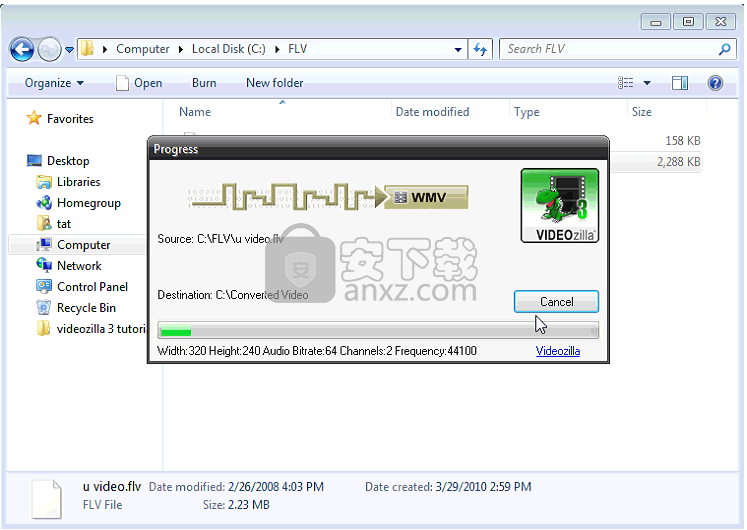This screenshot has height=530, width=747.
Task: Open the Videozilla hyperlink
Action: tap(558, 351)
